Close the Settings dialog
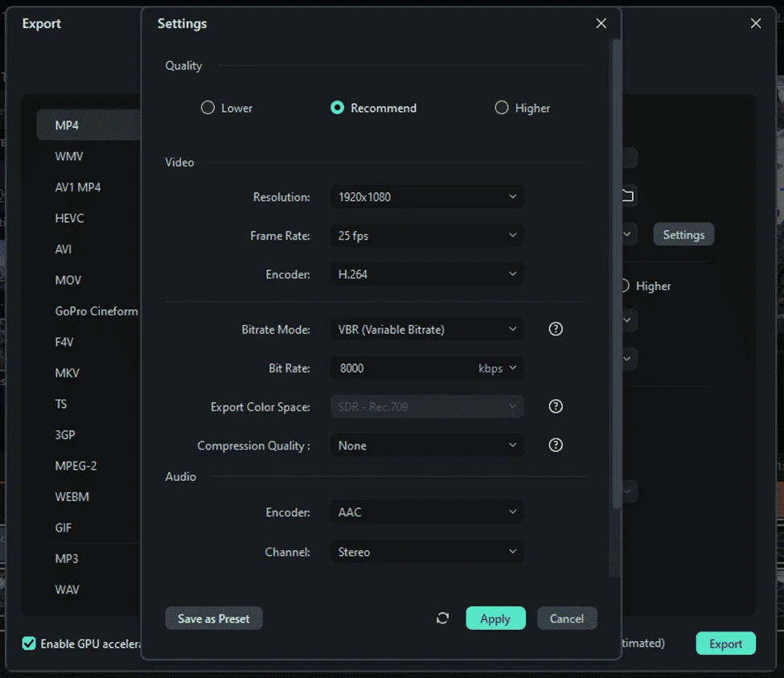The height and width of the screenshot is (678, 784). tap(601, 23)
